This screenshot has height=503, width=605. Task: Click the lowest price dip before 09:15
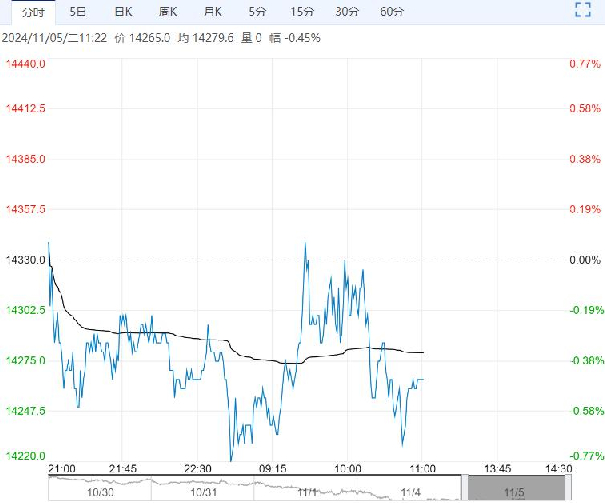coord(231,459)
